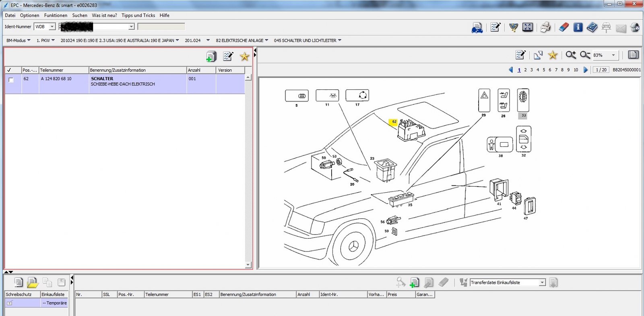Open the Datei menu
This screenshot has height=316, width=644.
coord(10,15)
